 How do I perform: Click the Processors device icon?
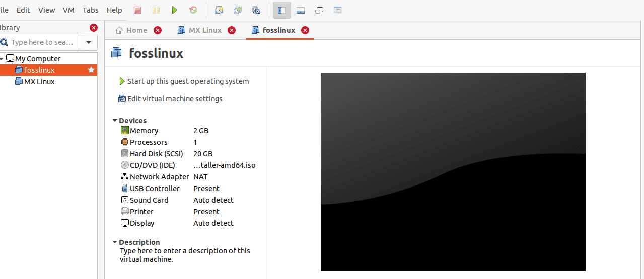tap(125, 142)
